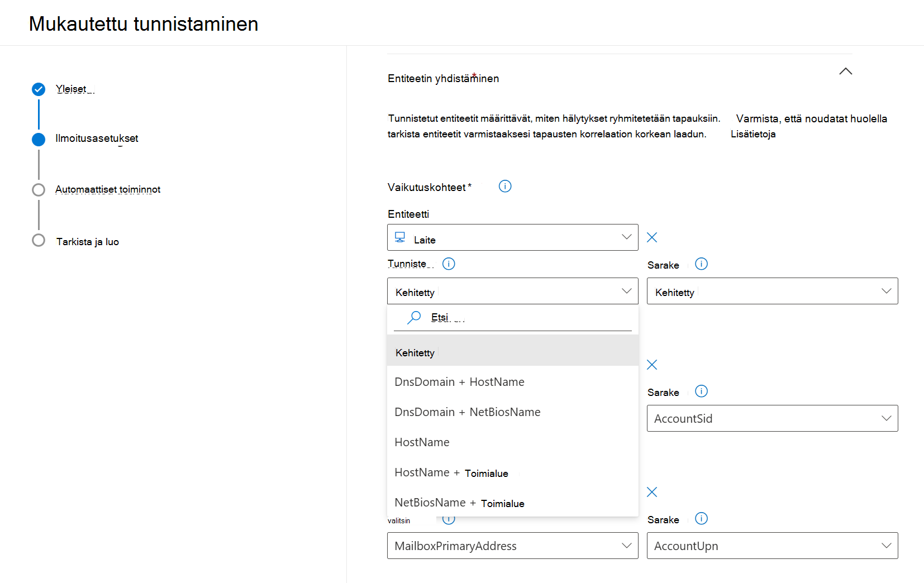Remove the Laite entity mapping with X
Image resolution: width=924 pixels, height=583 pixels.
(x=651, y=237)
